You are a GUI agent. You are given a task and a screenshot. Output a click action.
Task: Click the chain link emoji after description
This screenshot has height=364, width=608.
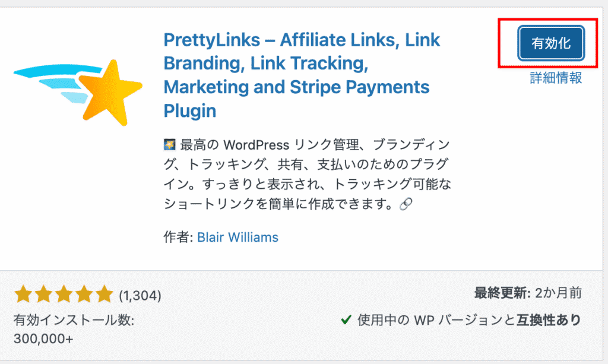point(406,204)
